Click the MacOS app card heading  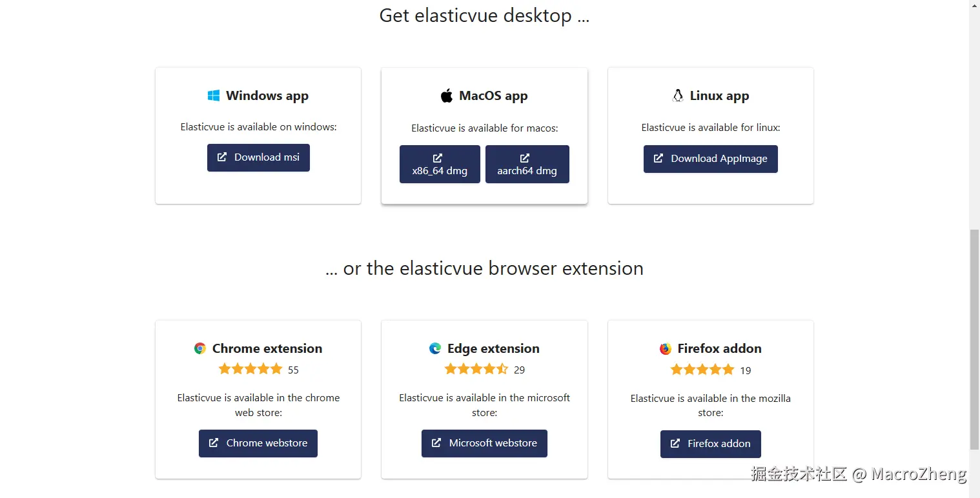[x=493, y=96]
